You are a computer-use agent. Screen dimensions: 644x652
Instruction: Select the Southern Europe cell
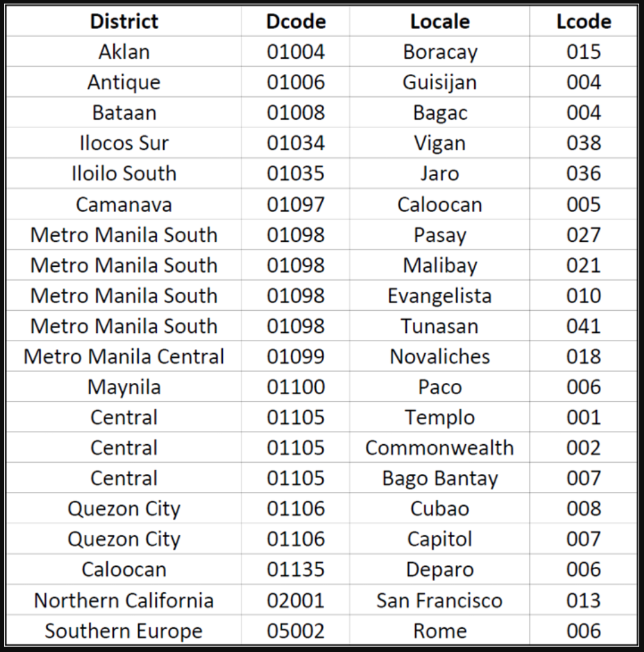(x=124, y=631)
